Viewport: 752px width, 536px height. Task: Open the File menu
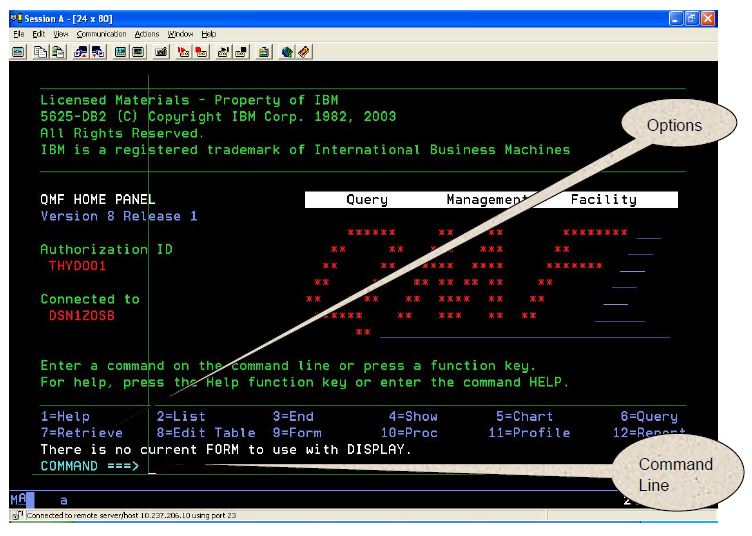pos(19,34)
